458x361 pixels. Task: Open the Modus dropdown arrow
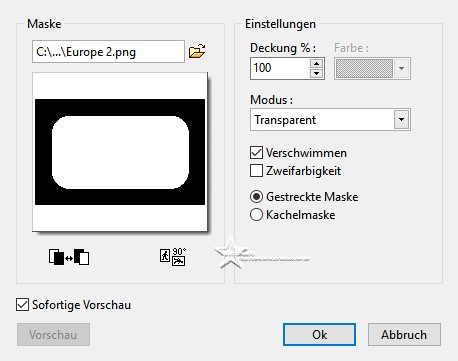[x=401, y=119]
